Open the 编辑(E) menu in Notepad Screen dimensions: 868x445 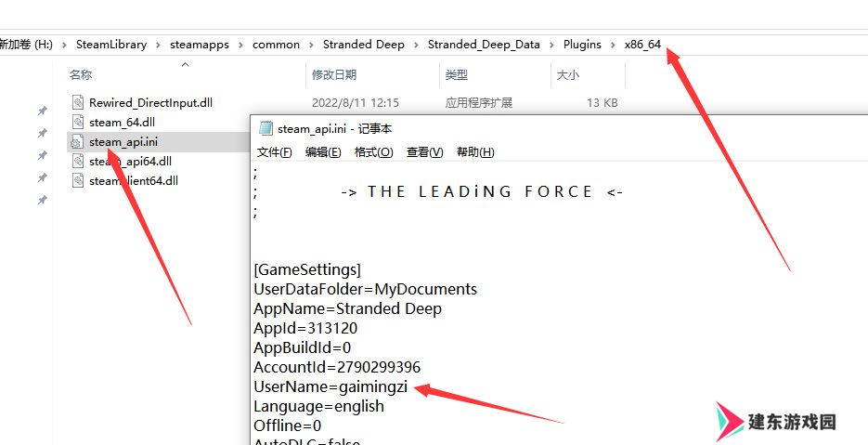[x=323, y=151]
